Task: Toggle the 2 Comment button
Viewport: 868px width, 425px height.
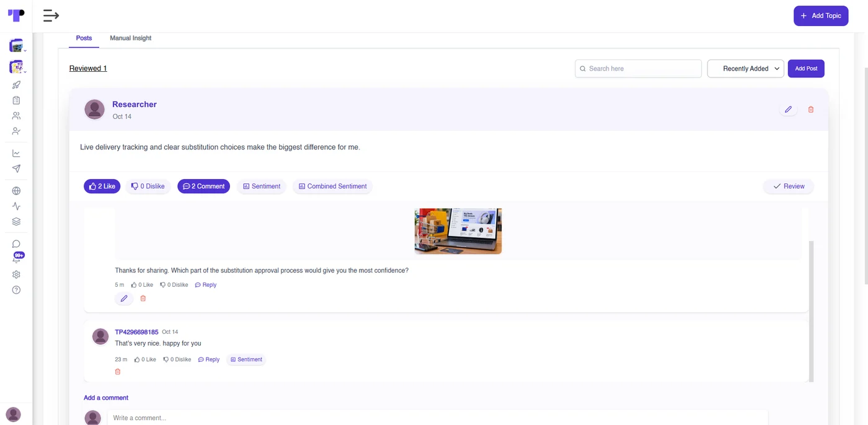Action: coord(203,186)
